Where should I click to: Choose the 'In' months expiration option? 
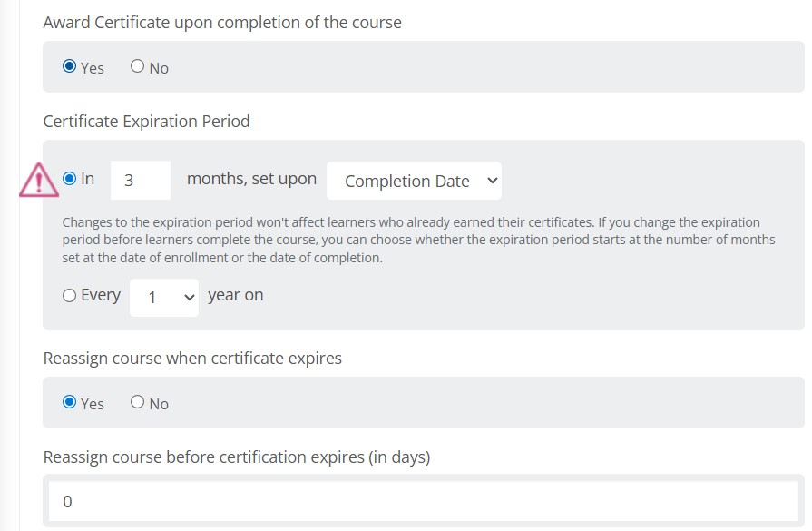pyautogui.click(x=69, y=179)
